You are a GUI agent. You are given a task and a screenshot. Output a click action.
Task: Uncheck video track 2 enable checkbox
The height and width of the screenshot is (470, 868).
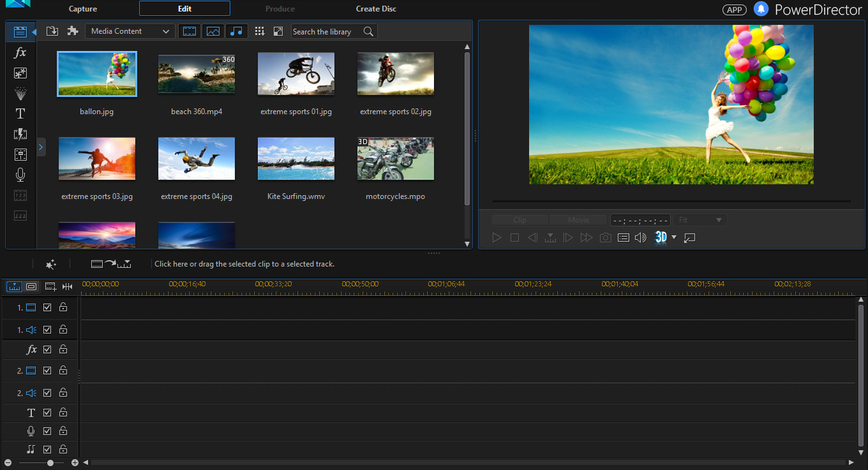[x=47, y=371]
